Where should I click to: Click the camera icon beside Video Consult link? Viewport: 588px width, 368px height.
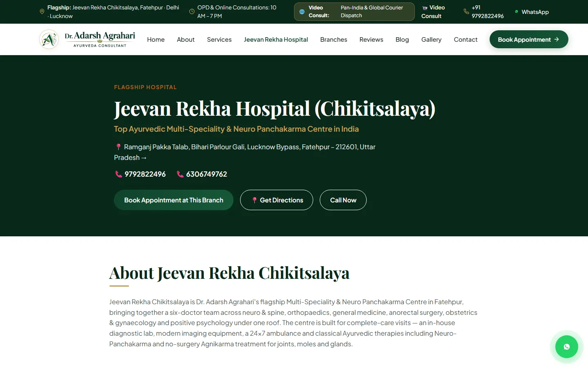pyautogui.click(x=425, y=8)
